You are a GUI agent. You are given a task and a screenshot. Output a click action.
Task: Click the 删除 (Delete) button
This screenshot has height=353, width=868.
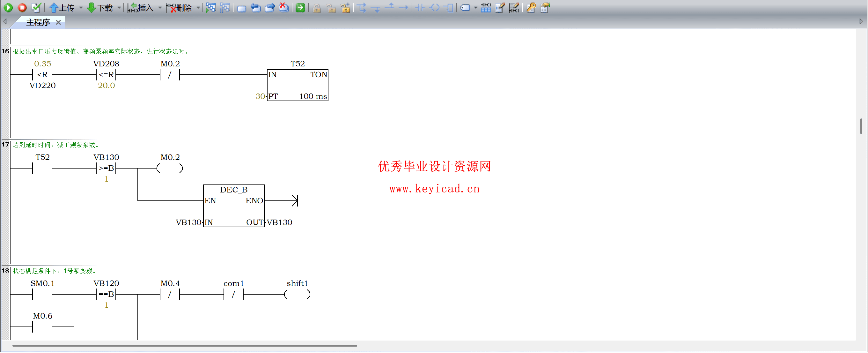pos(179,7)
